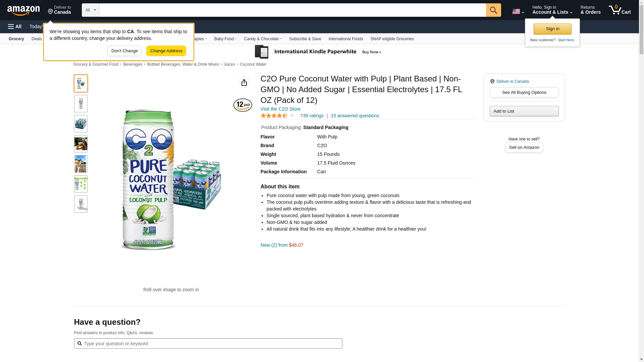Click See All Buying Options
The image size is (644, 362).
[x=524, y=93]
